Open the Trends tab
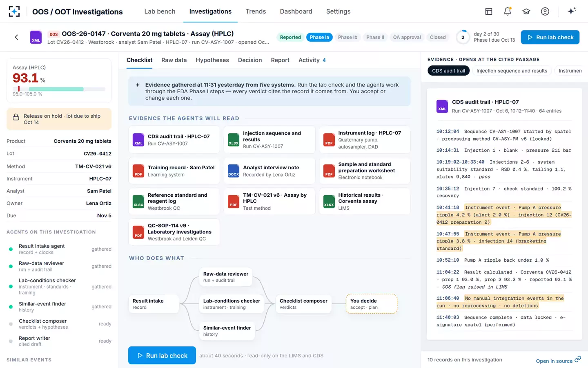This screenshot has width=588, height=368. (x=256, y=11)
